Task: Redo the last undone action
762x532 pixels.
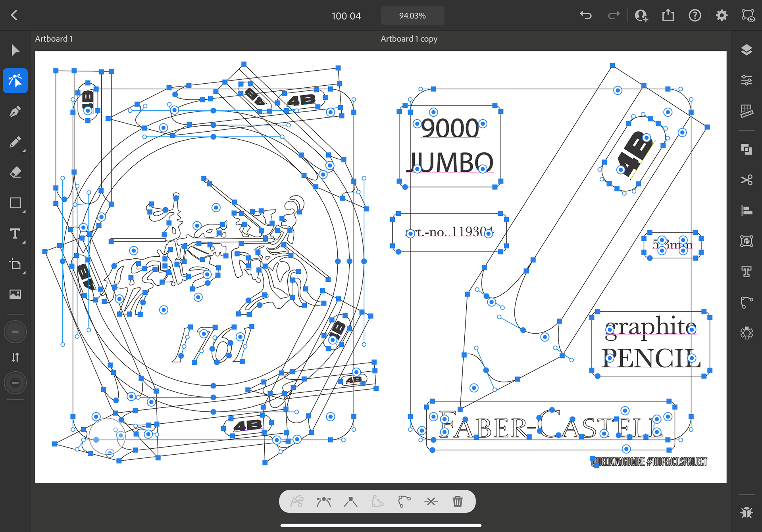Action: tap(614, 15)
